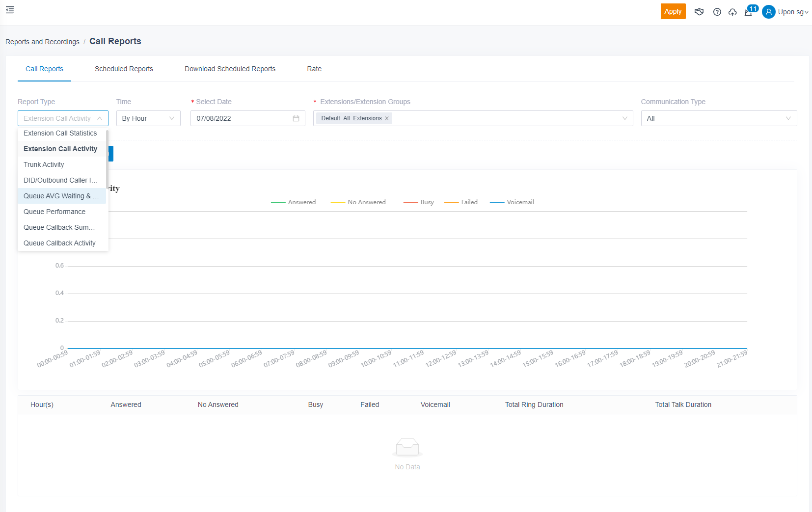Open the alarm notifications icon
Image resolution: width=812 pixels, height=512 pixels.
[748, 12]
